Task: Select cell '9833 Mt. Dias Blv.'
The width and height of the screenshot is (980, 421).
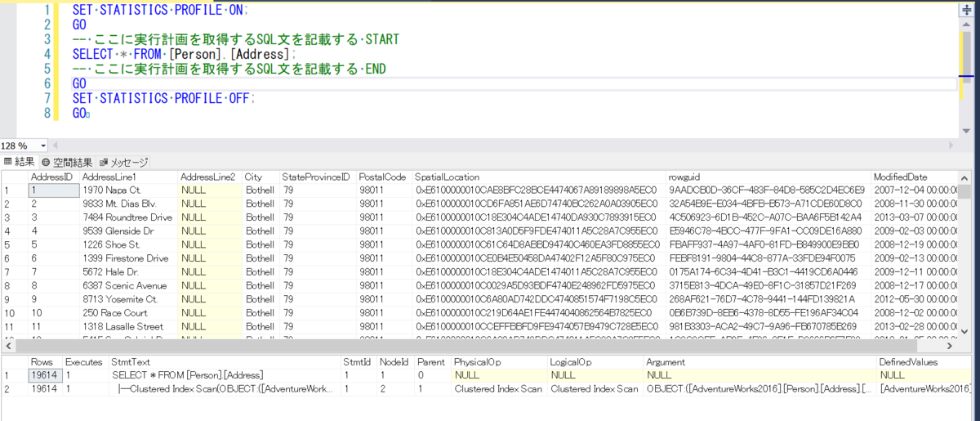Action: tap(128, 204)
